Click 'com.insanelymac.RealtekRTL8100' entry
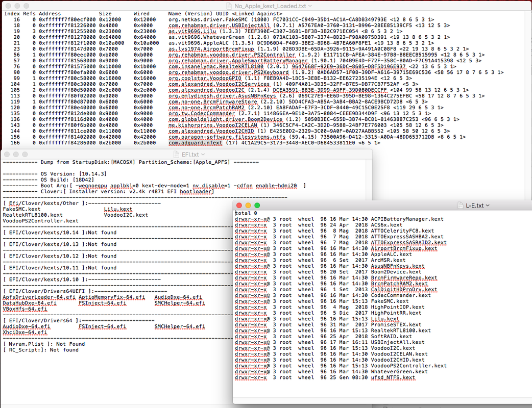 click(216, 66)
